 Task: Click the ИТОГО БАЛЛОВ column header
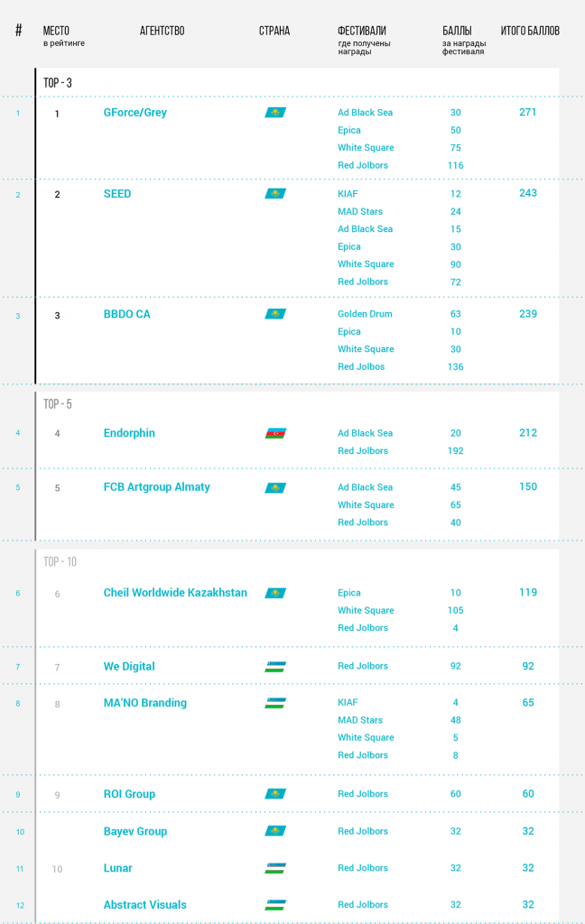530,31
